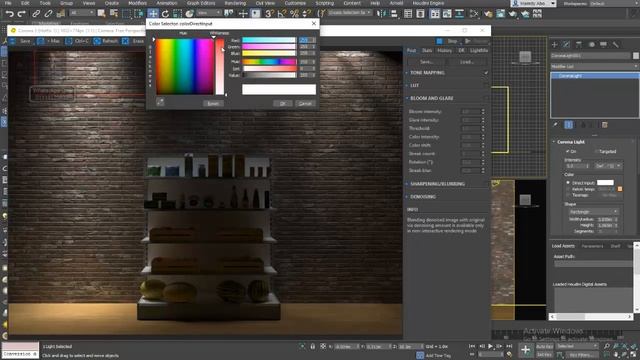Click the Align tool icon
This screenshot has height=360, width=640.
pos(394,13)
